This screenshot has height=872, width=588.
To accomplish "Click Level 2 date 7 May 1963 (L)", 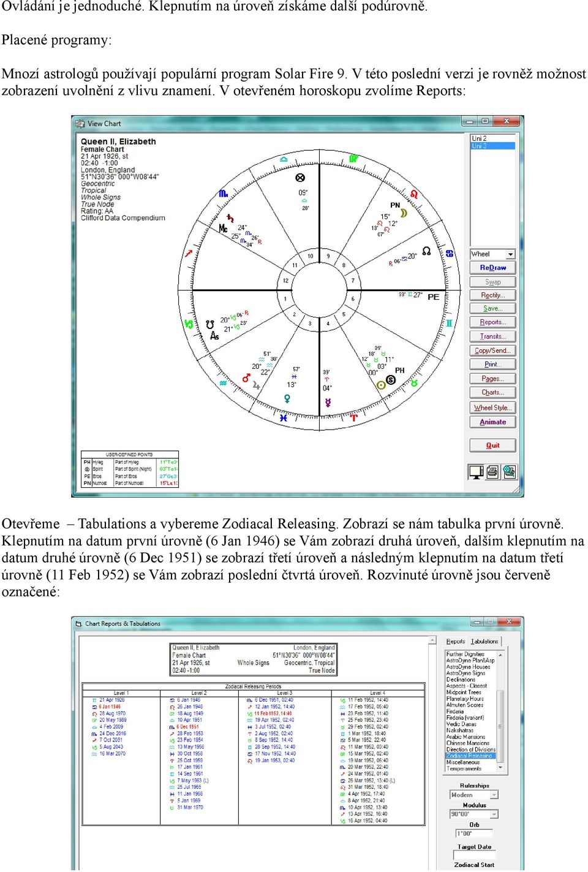I will pos(193,781).
